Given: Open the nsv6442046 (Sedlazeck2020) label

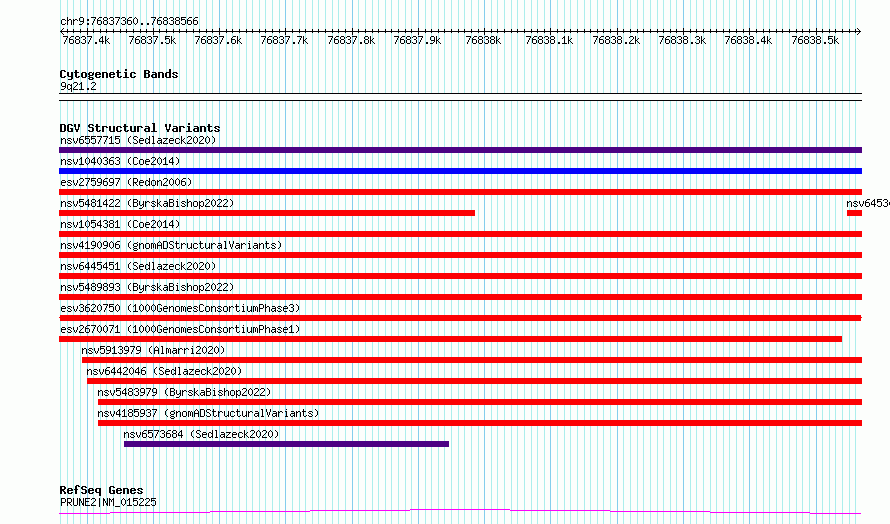Looking at the screenshot, I should pyautogui.click(x=164, y=371).
